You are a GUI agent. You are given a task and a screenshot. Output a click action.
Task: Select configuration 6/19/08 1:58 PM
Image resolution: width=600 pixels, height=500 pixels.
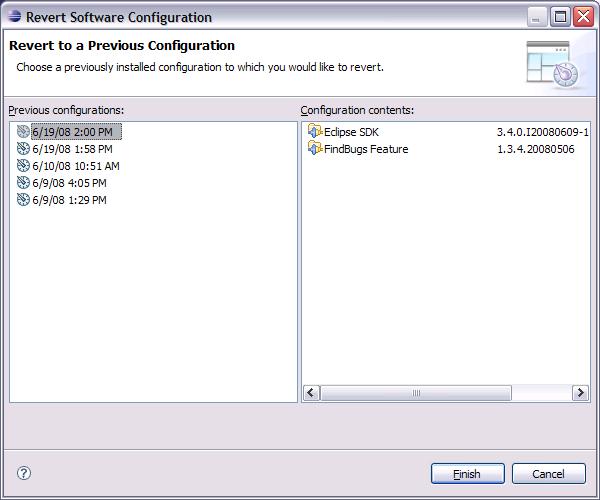click(x=72, y=149)
